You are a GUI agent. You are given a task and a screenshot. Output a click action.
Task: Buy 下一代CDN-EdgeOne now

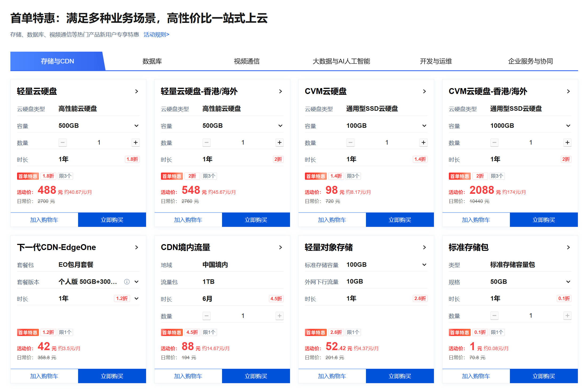(112, 376)
